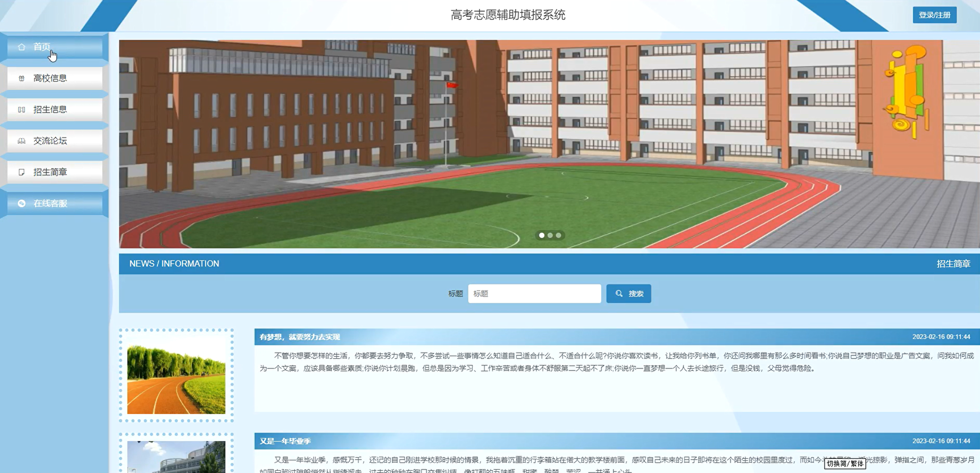Click the timestamp of the first article
The height and width of the screenshot is (473, 980).
click(941, 337)
